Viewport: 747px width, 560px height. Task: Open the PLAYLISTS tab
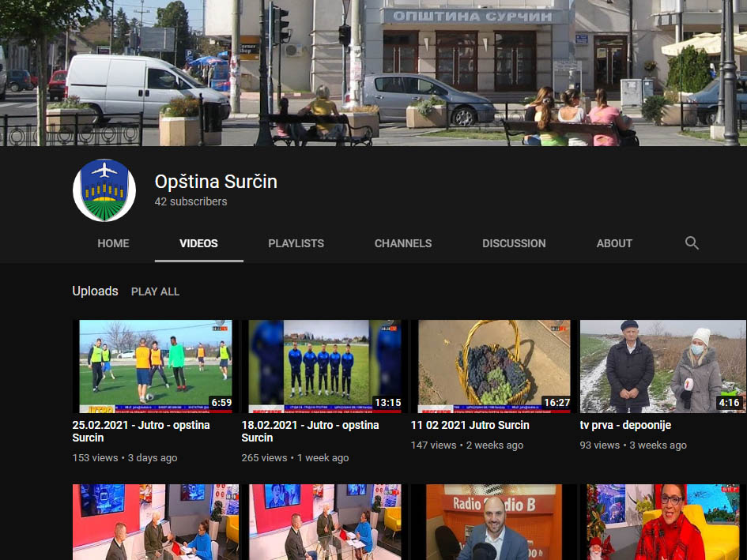click(x=296, y=243)
